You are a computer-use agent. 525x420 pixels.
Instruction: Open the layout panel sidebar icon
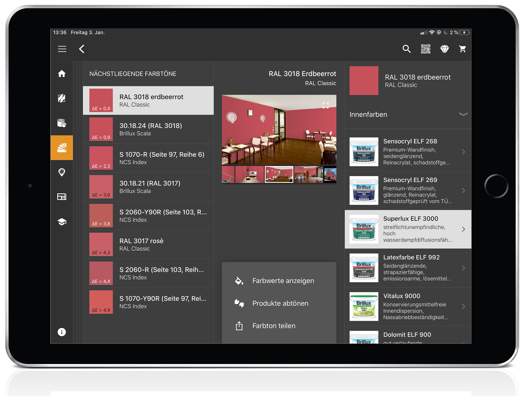click(62, 197)
